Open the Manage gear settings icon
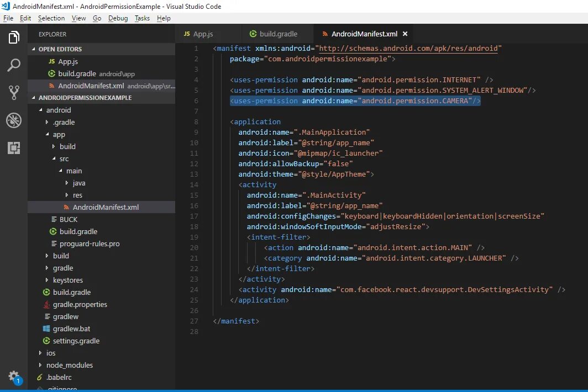Screen dimensions: 588x392 14,376
